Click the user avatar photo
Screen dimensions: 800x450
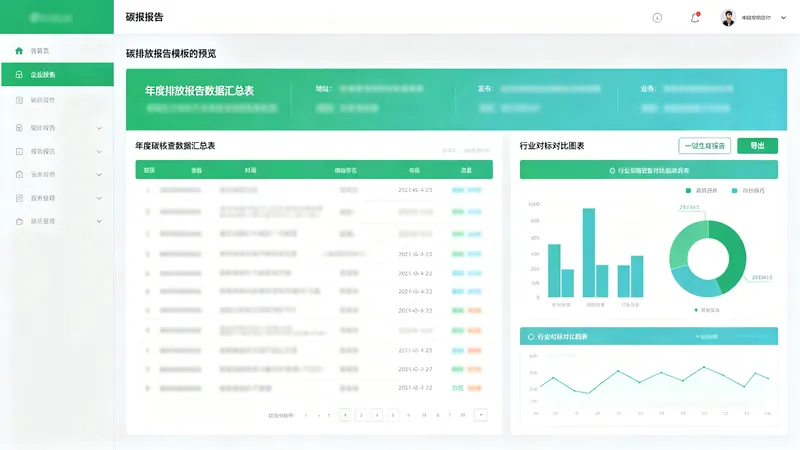[728, 18]
